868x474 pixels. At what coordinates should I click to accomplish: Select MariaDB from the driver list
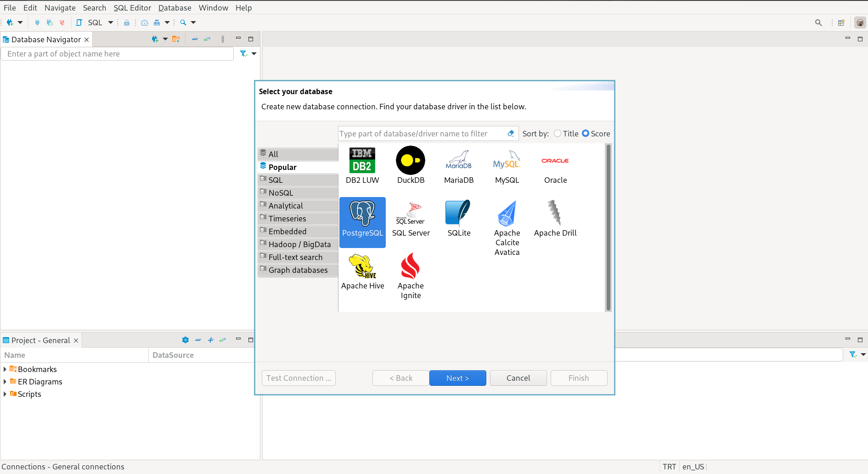[459, 165]
